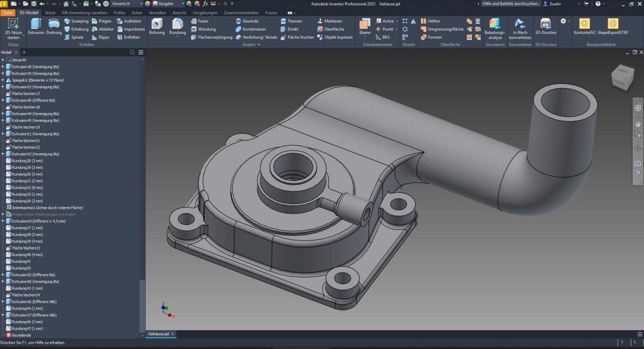Screen dimensions: 644x349
Task: Choose the Gewinde (thread) tool
Action: (x=247, y=21)
